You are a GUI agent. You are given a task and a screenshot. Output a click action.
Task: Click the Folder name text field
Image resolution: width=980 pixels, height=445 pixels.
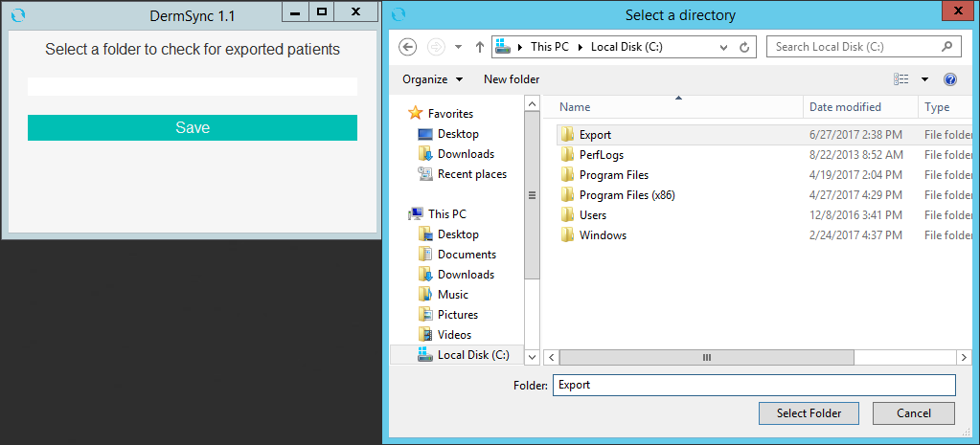(x=754, y=385)
